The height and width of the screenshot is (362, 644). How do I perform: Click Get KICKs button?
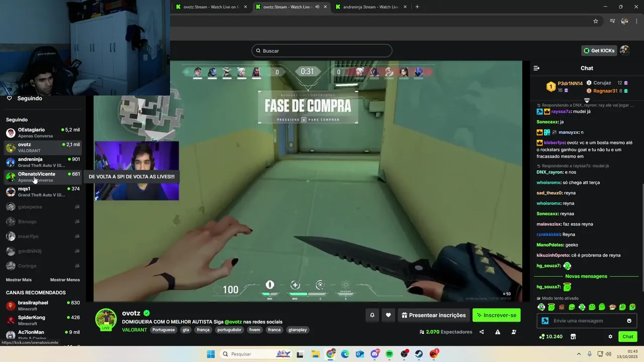pyautogui.click(x=599, y=50)
